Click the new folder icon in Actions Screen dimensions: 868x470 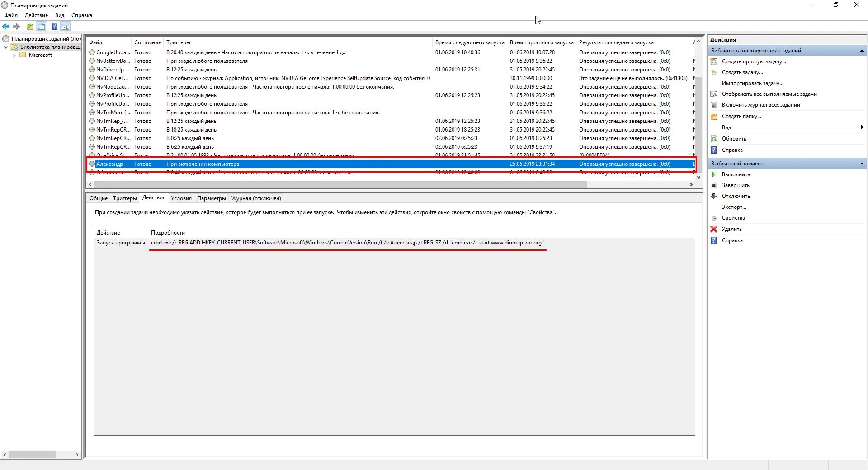tap(714, 116)
